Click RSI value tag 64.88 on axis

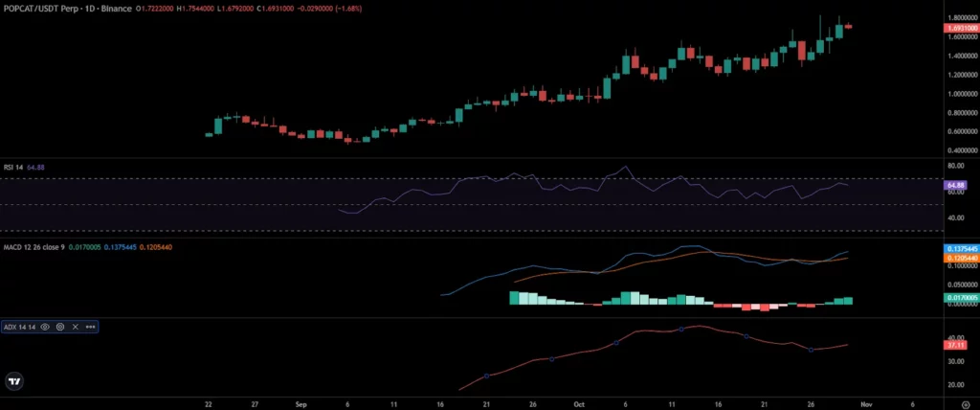pos(956,185)
